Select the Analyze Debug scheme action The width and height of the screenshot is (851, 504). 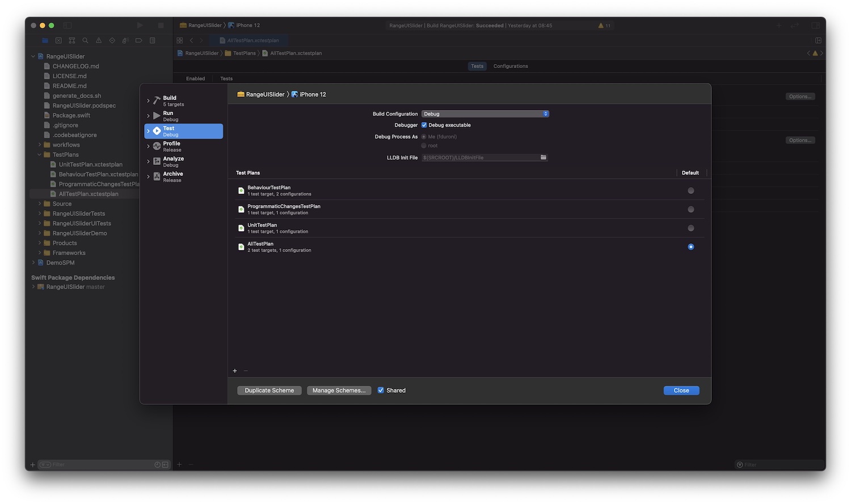[x=184, y=162]
